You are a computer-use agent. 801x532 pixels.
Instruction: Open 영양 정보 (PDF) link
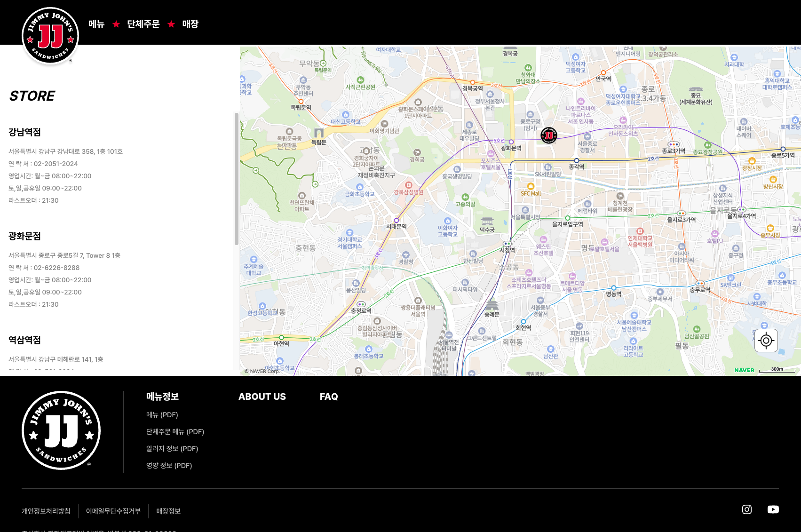[x=169, y=466]
